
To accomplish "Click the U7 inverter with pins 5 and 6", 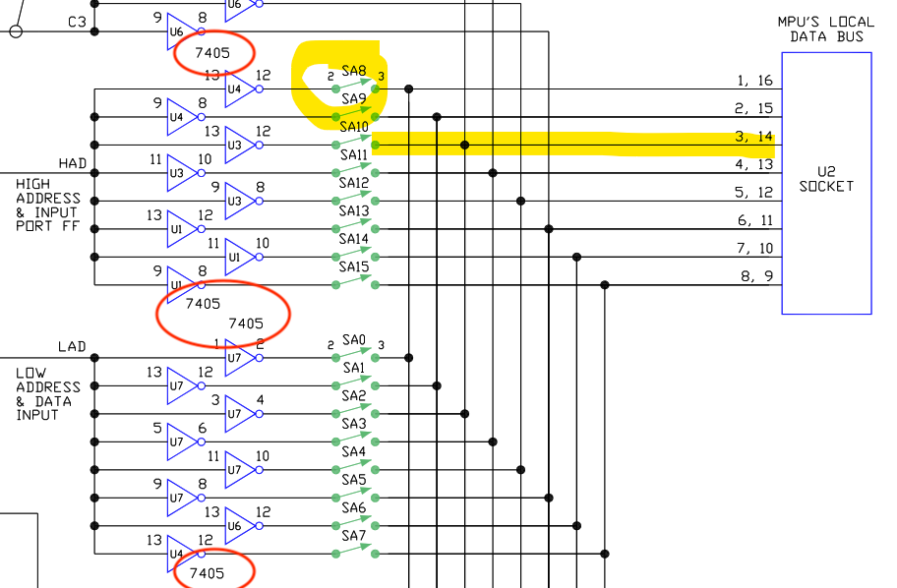I will [x=180, y=441].
